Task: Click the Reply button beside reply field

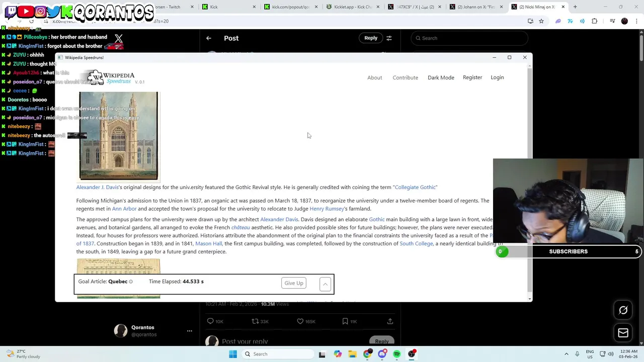Action: click(382, 341)
